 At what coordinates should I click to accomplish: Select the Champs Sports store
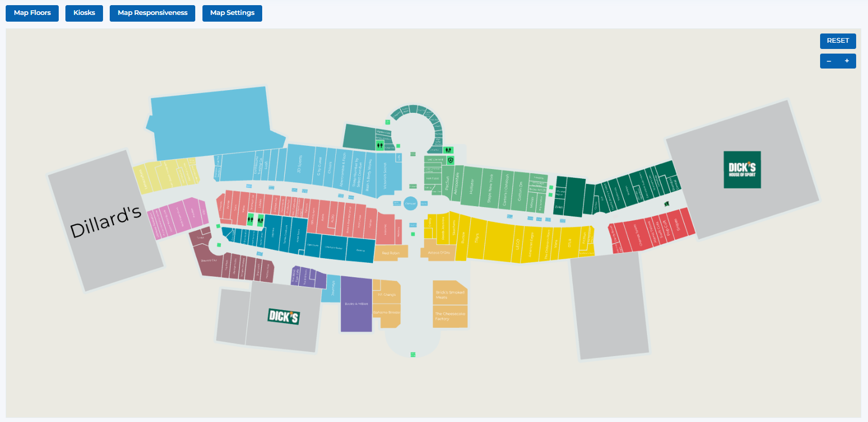pyautogui.click(x=639, y=234)
